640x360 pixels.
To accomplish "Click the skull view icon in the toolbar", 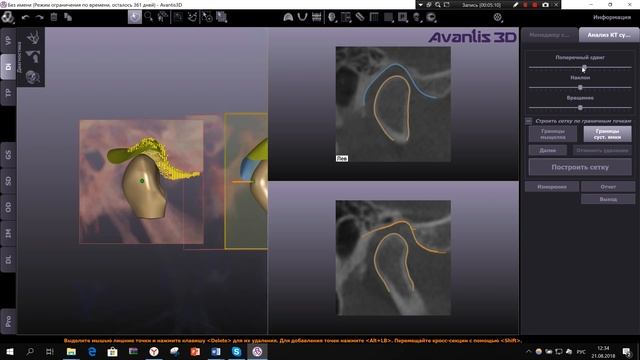I will click(x=431, y=17).
